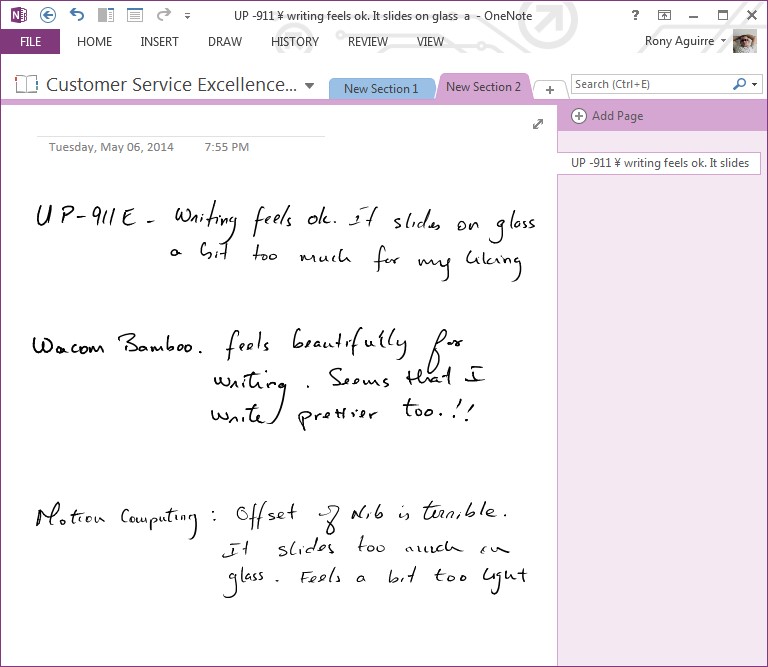The height and width of the screenshot is (667, 768).
Task: Open the DRAW ribbon tab
Action: (x=225, y=42)
